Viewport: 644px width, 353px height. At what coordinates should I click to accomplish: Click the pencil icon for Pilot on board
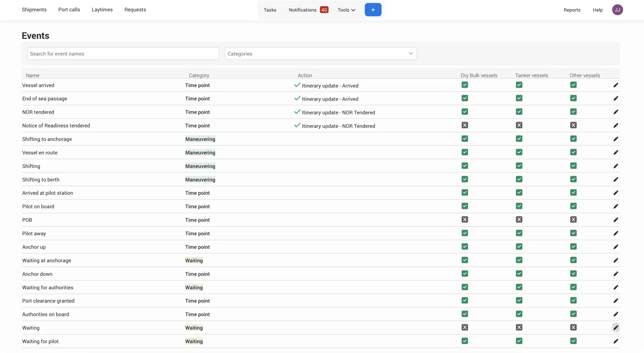click(616, 206)
